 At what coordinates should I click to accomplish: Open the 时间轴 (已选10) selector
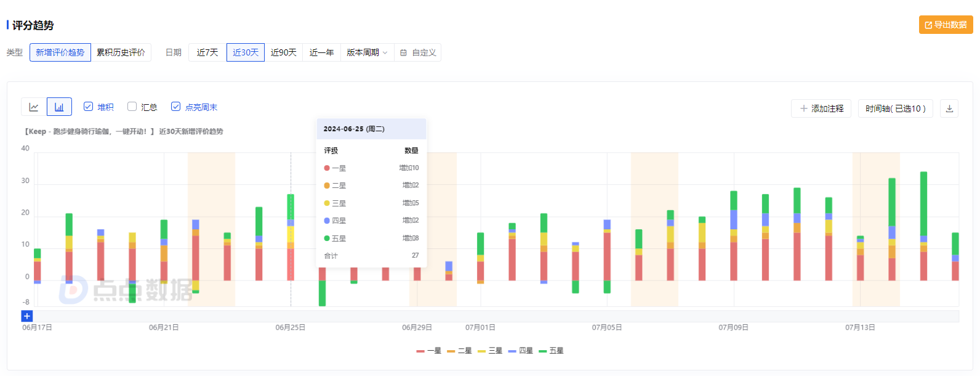point(895,108)
